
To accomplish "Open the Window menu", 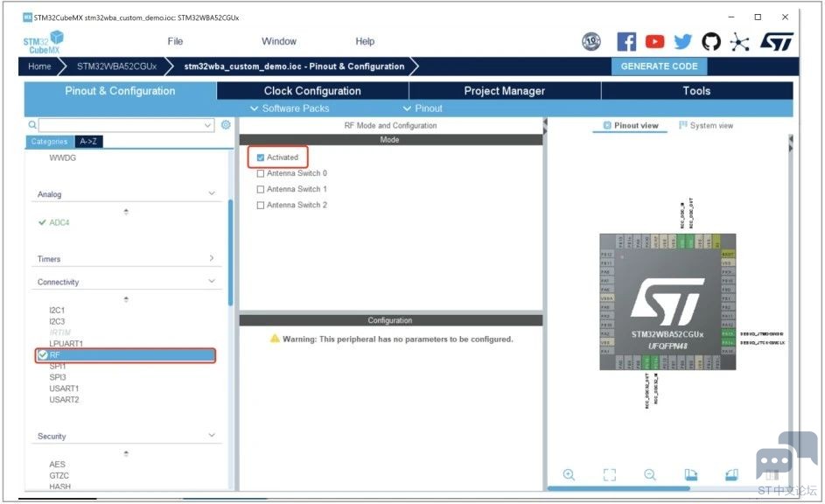I will pos(279,41).
